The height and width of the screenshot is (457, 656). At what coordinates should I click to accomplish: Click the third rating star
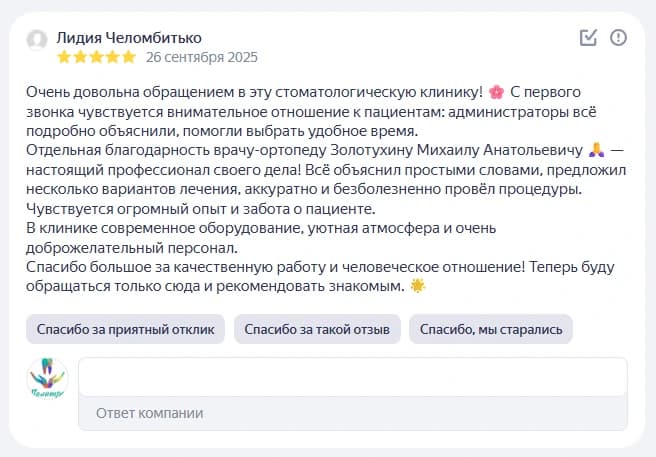pos(97,57)
